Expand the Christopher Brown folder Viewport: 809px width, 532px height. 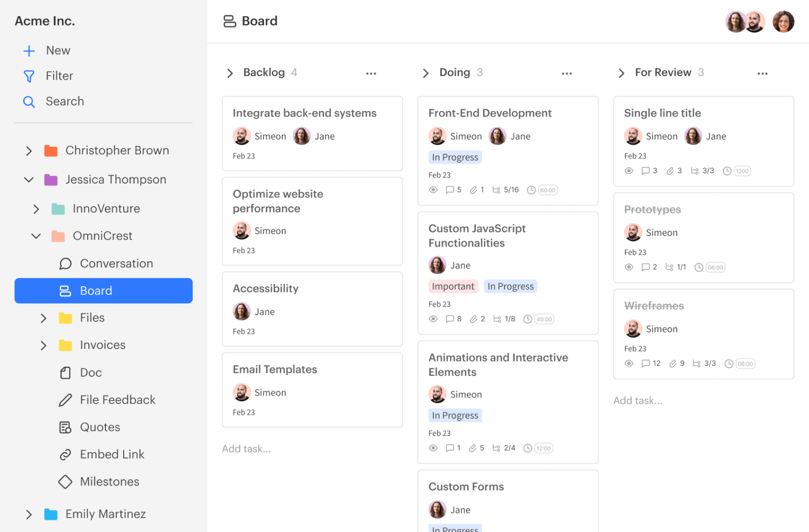(29, 150)
